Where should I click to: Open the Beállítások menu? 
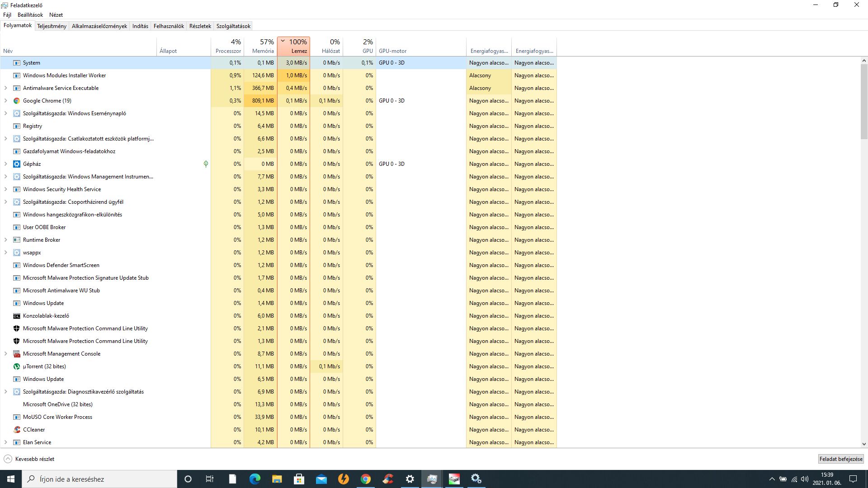pos(30,15)
